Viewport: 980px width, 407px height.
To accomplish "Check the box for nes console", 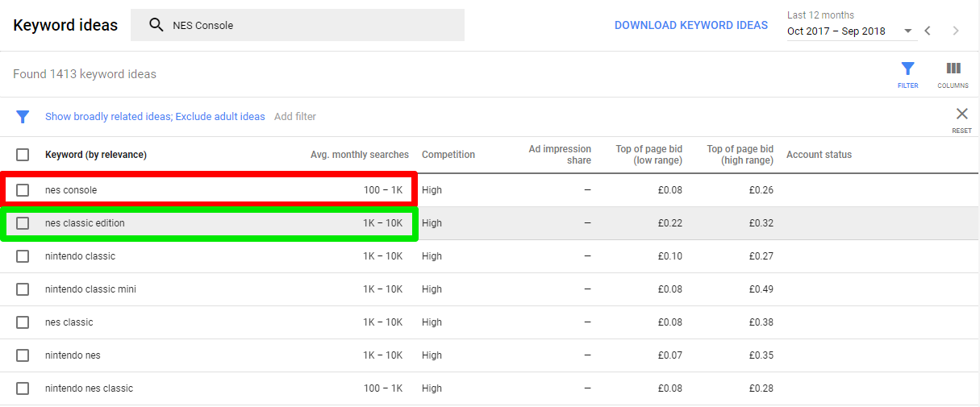I will (x=23, y=190).
